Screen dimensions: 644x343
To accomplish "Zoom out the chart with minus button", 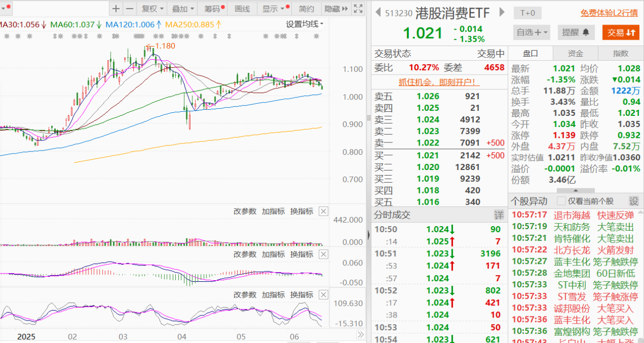I will (130, 8).
